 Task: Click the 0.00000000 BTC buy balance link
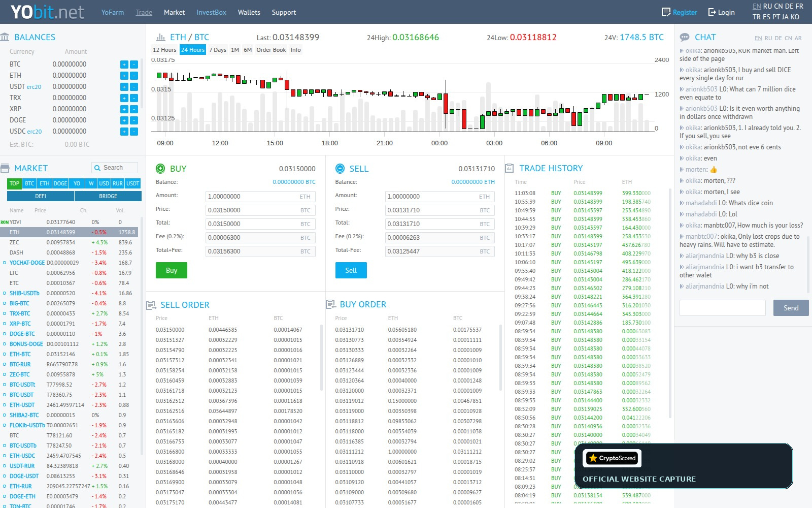[x=294, y=182]
